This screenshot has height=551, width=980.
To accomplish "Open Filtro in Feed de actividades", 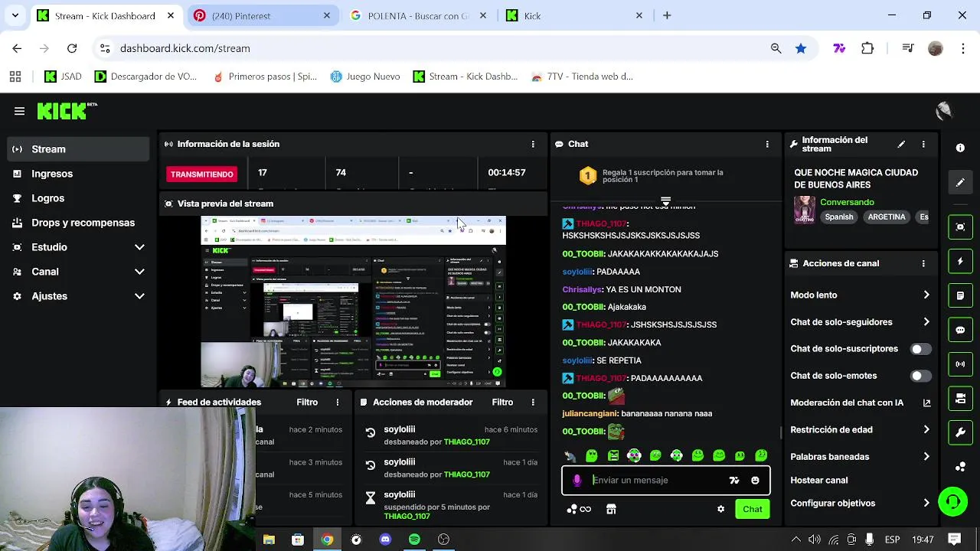I will tap(307, 402).
